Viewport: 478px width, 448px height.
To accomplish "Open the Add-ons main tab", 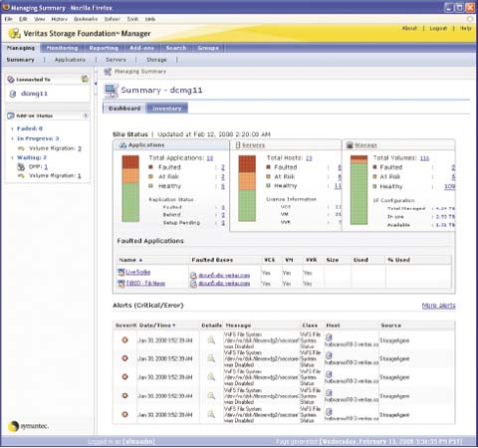I will (x=141, y=48).
